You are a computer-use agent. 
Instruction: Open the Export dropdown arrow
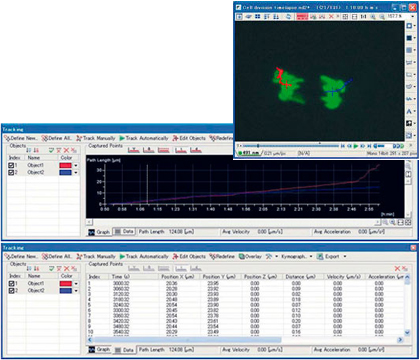[345, 256]
